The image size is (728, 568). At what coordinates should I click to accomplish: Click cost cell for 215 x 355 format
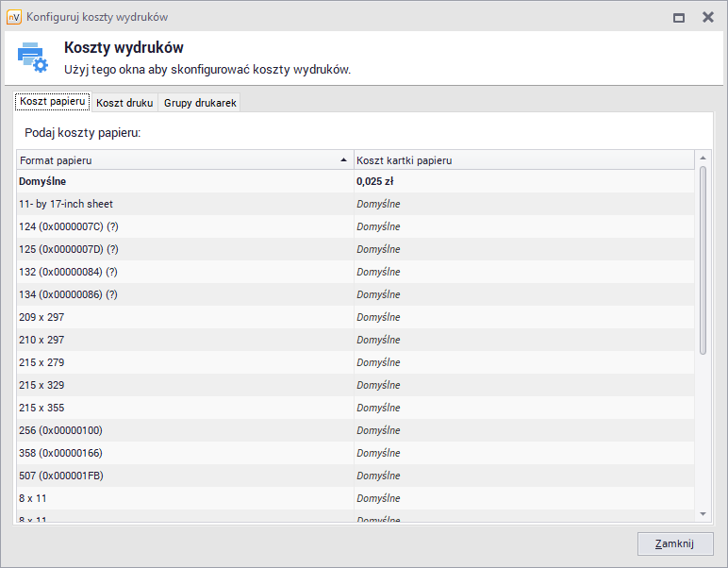tap(522, 408)
